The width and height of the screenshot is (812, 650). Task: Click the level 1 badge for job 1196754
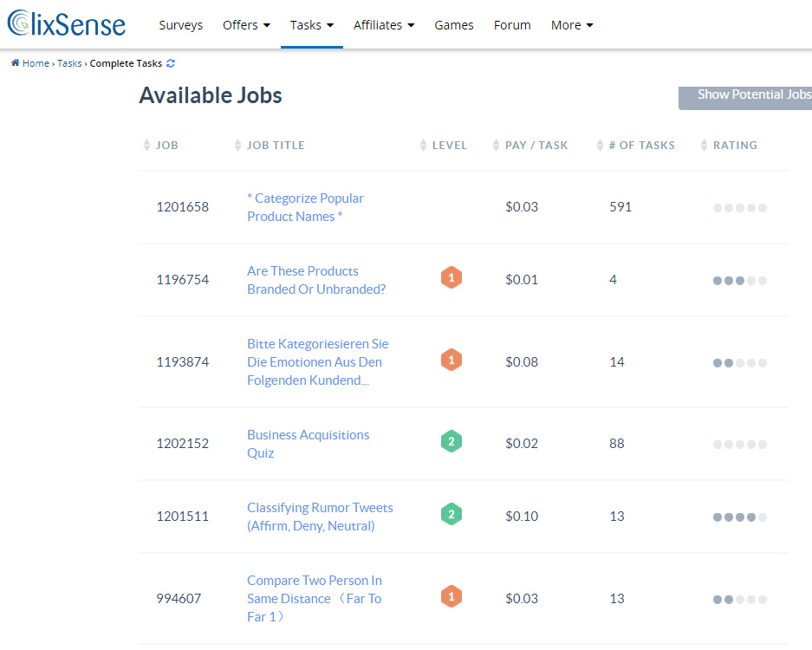(451, 277)
